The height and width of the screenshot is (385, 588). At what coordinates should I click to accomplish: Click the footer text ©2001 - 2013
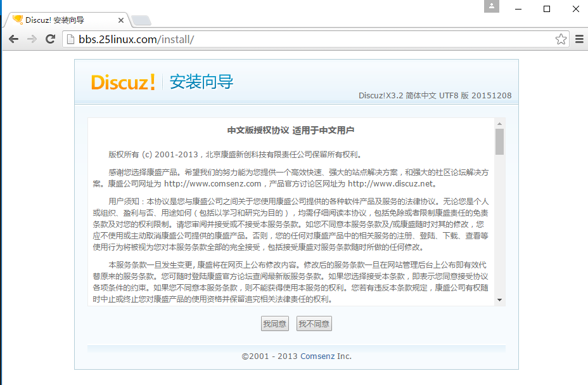tap(269, 356)
